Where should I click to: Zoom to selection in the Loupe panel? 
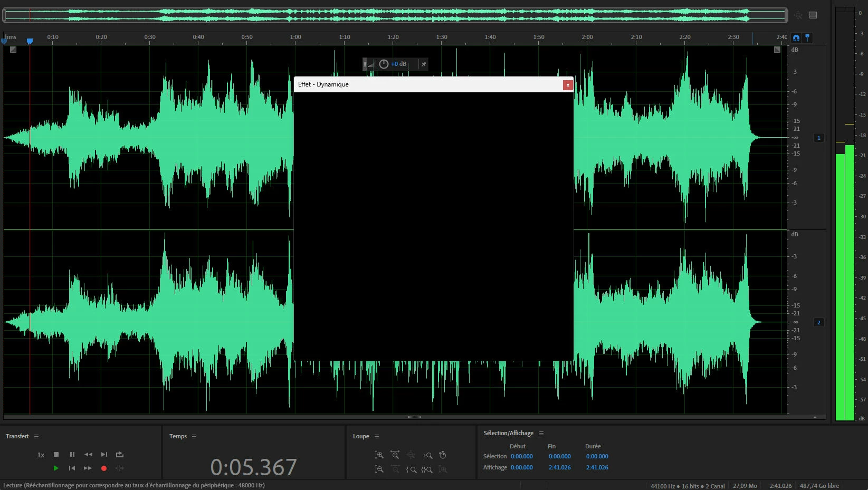click(427, 469)
